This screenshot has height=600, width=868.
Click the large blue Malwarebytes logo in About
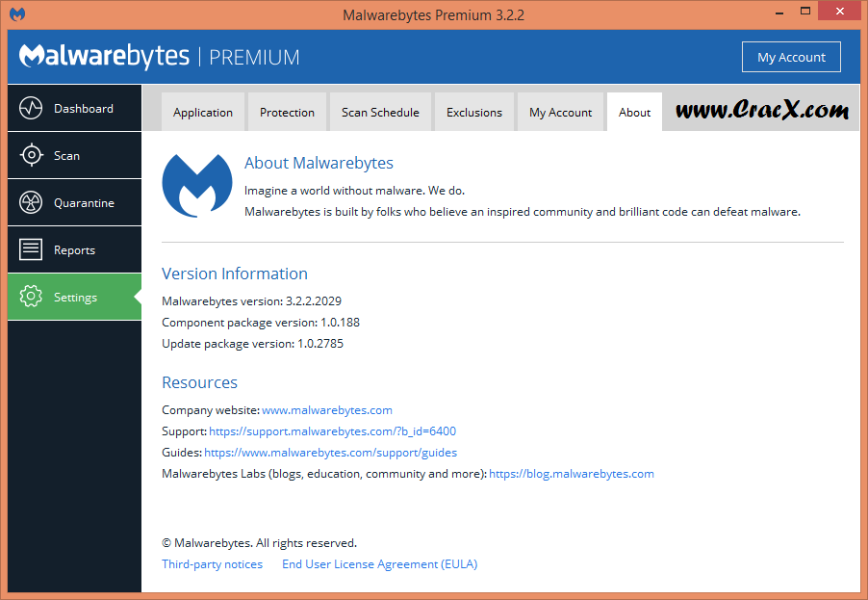[197, 186]
